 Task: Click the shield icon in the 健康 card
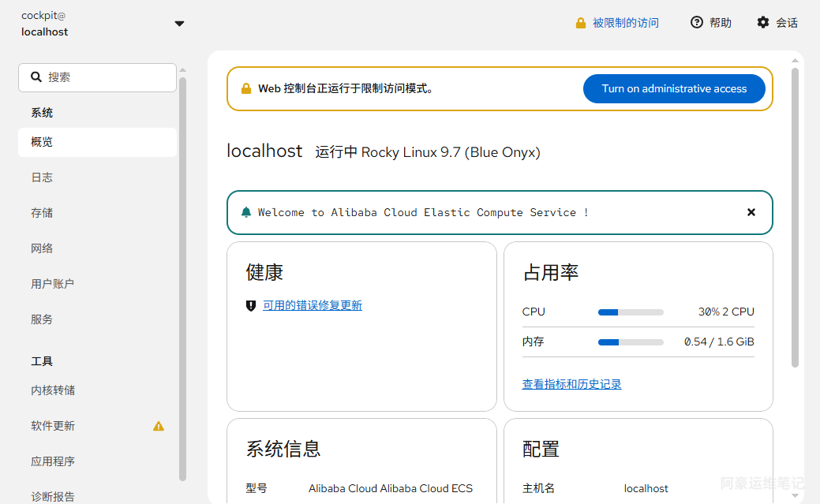[251, 306]
